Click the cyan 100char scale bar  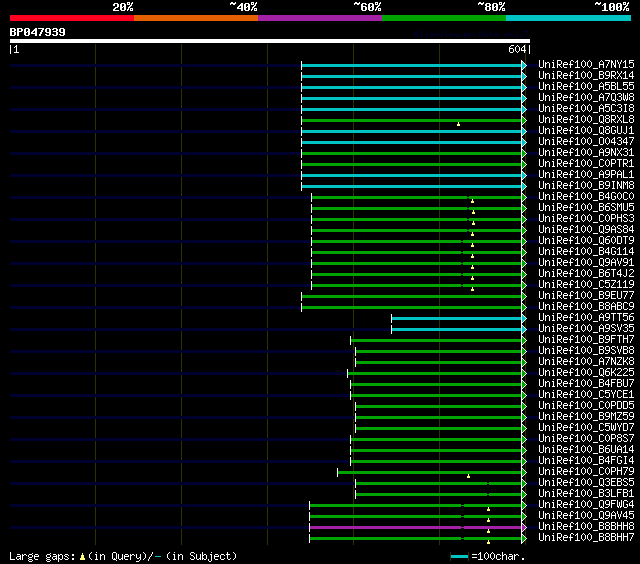coord(459,557)
